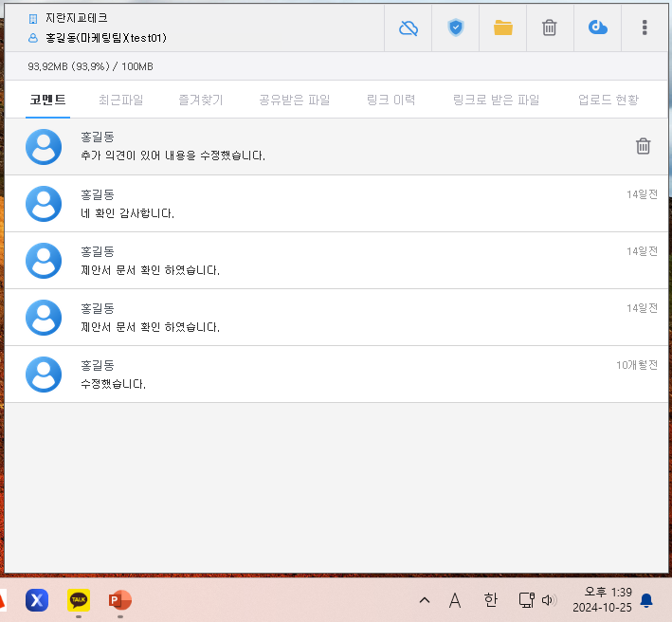Open the three-dot more options menu

tap(645, 27)
